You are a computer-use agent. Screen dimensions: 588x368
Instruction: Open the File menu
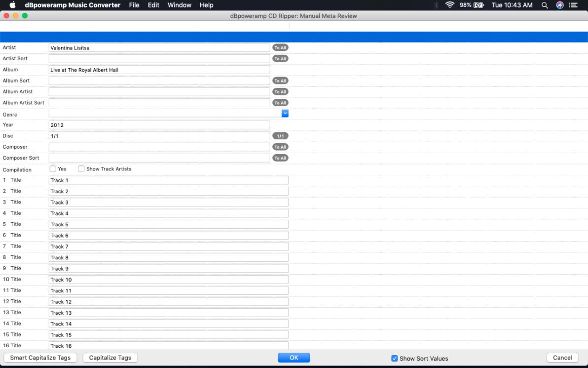coord(134,5)
